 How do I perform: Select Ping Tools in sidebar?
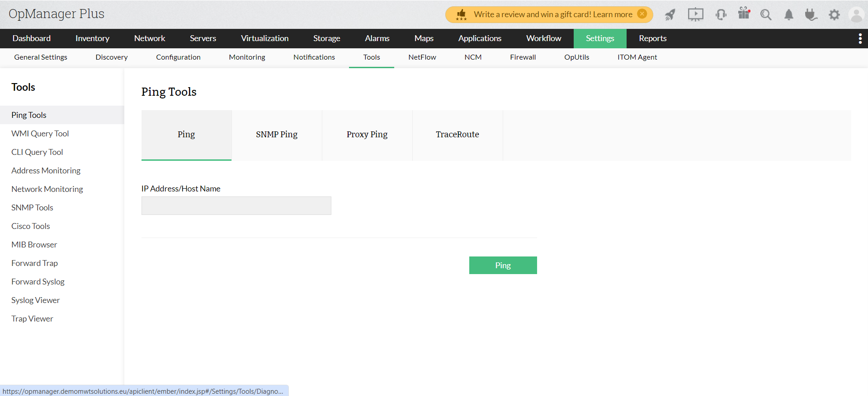tap(62, 115)
